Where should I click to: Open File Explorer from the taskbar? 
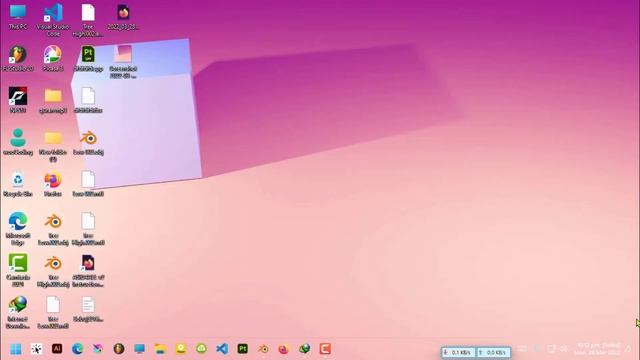(x=160, y=349)
